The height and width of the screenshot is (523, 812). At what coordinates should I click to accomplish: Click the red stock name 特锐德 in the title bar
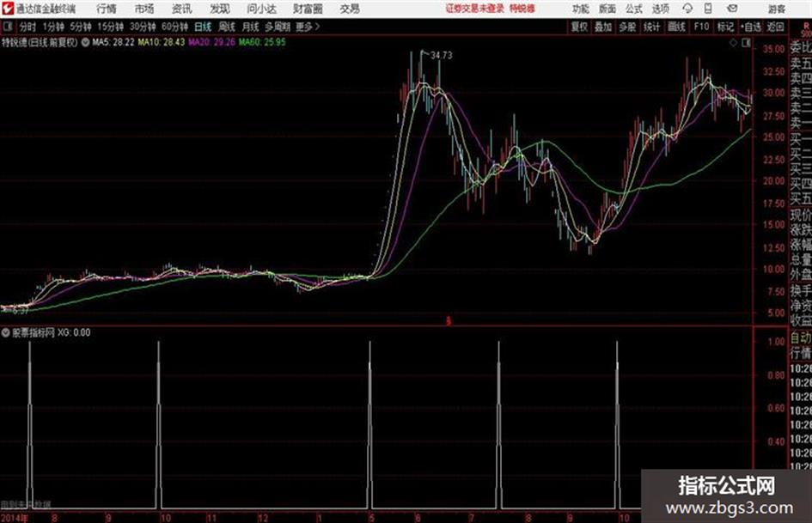(522, 9)
